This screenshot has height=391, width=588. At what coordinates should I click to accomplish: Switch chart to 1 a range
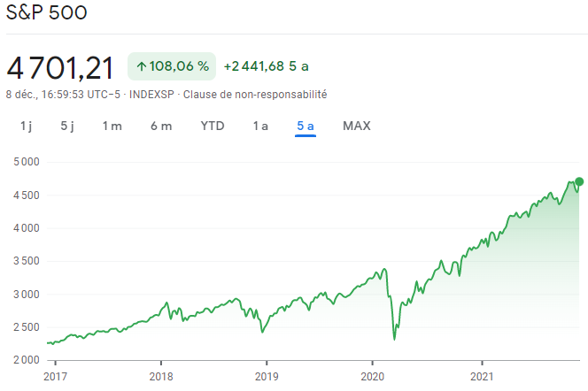pos(260,126)
